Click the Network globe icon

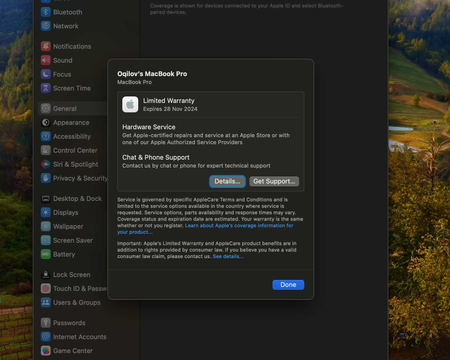tap(46, 26)
